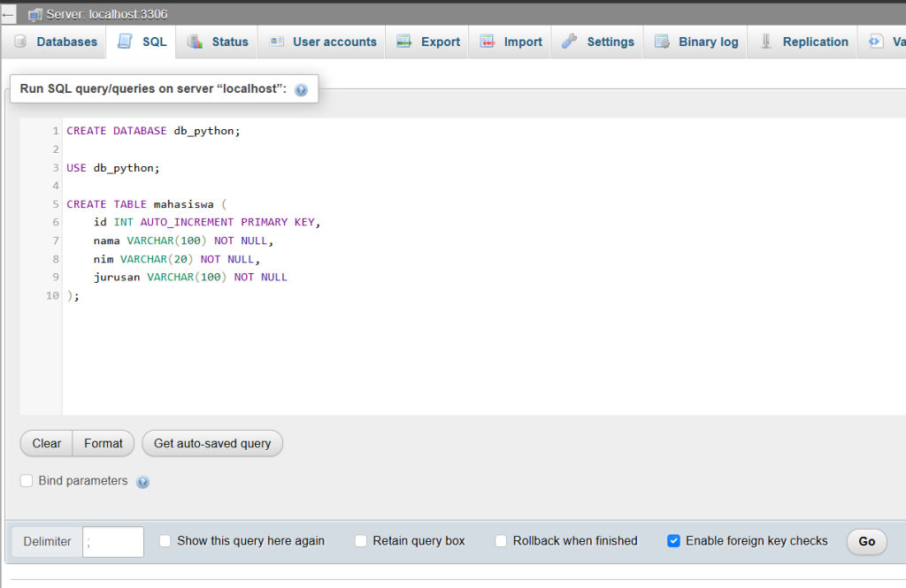
Task: Click into the Delimiter input field
Action: coord(113,542)
